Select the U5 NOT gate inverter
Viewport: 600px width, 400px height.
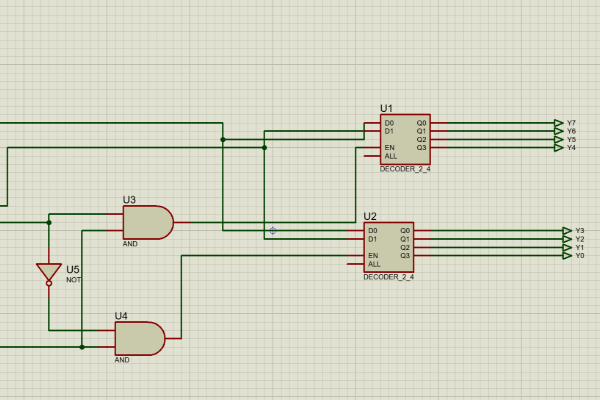(x=48, y=272)
